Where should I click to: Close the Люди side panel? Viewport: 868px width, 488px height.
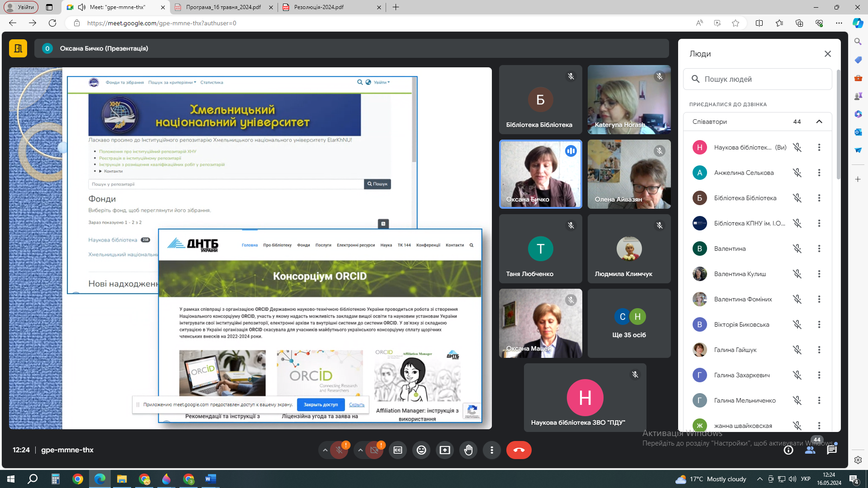point(828,54)
